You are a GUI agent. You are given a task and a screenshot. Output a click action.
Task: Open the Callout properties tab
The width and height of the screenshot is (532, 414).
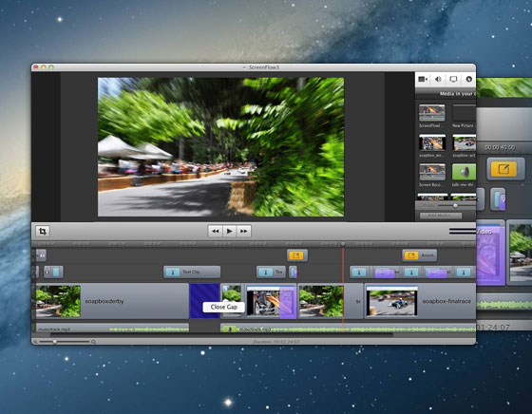(x=469, y=79)
